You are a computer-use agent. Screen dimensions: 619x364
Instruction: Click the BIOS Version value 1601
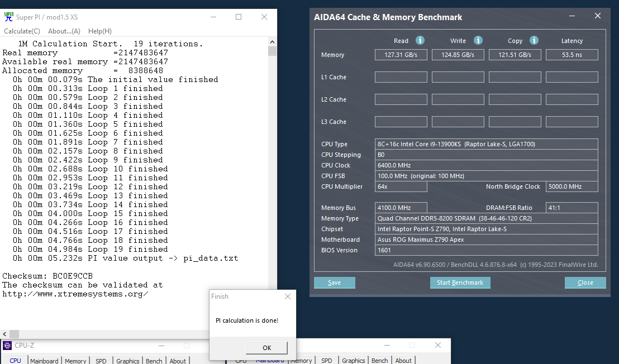[x=487, y=250]
